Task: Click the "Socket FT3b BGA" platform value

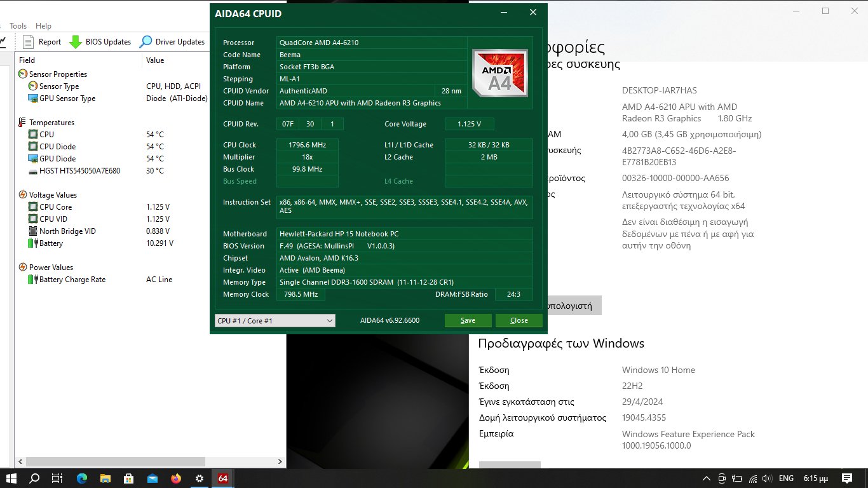Action: coord(307,67)
